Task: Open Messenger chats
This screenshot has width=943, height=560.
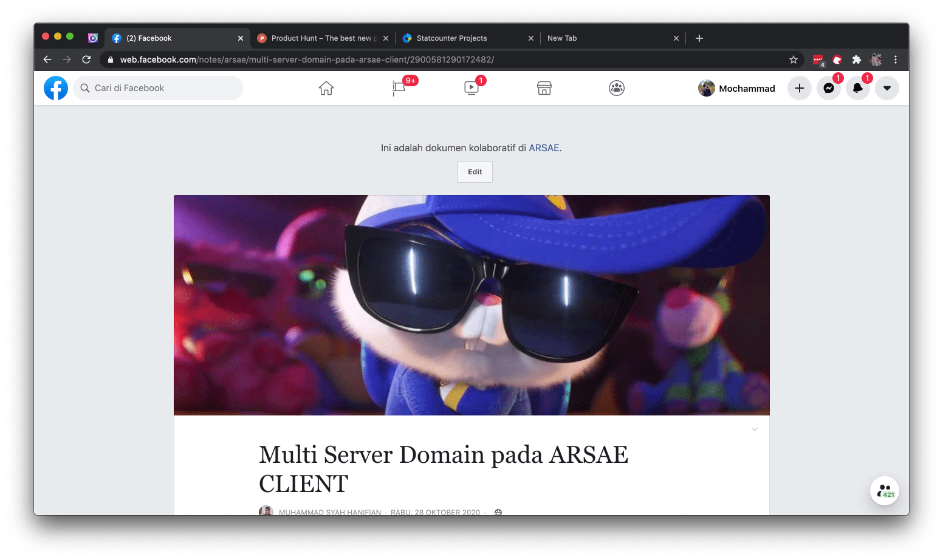Action: (829, 88)
